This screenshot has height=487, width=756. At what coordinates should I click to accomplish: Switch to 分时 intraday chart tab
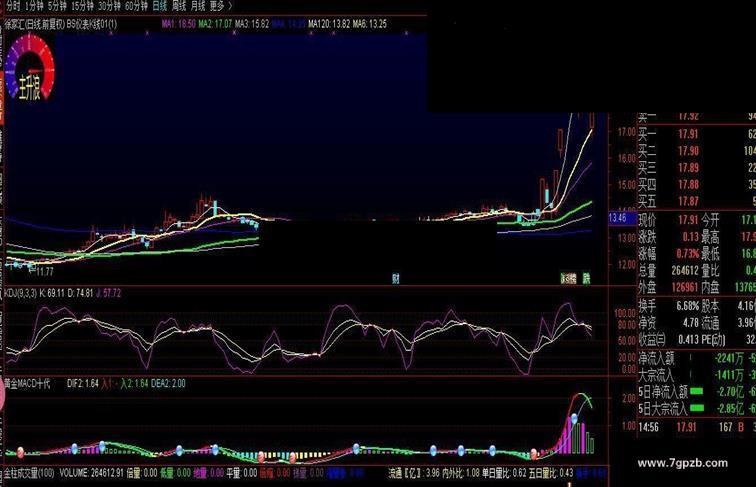click(13, 6)
